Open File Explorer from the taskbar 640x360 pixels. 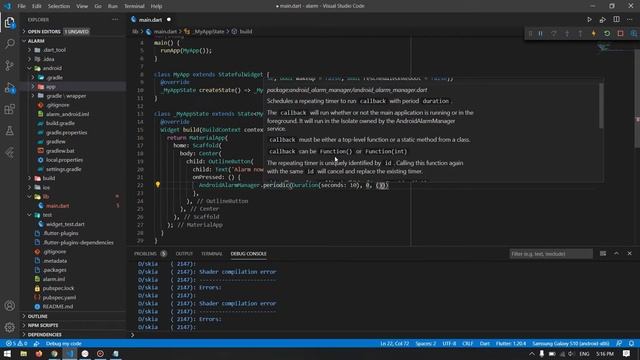[23, 353]
